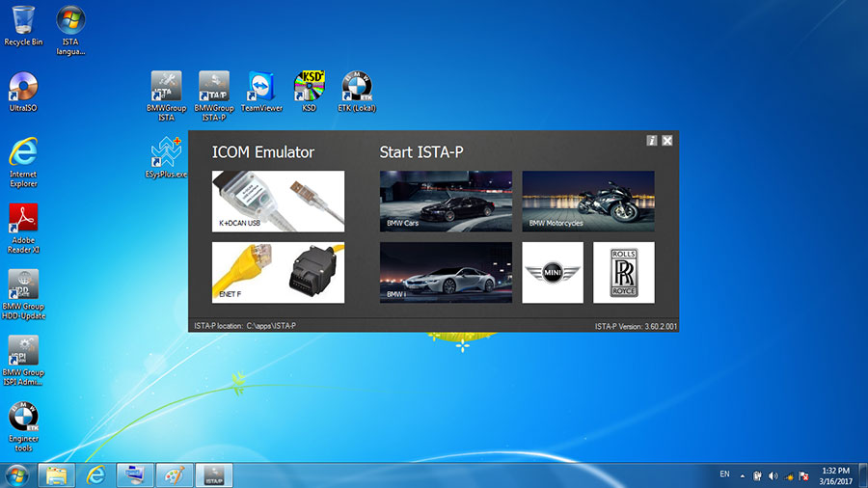868x488 pixels.
Task: Start ISTA-P for BMW Motorcycles
Action: [588, 202]
